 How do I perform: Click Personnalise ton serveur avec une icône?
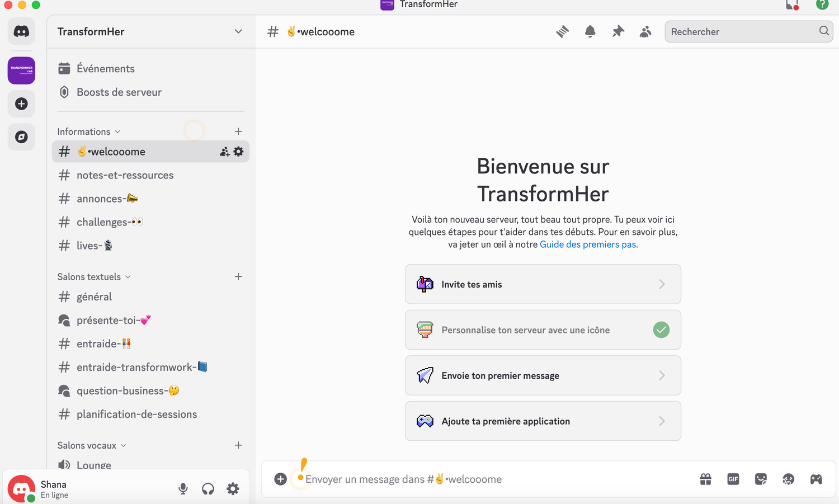click(543, 330)
